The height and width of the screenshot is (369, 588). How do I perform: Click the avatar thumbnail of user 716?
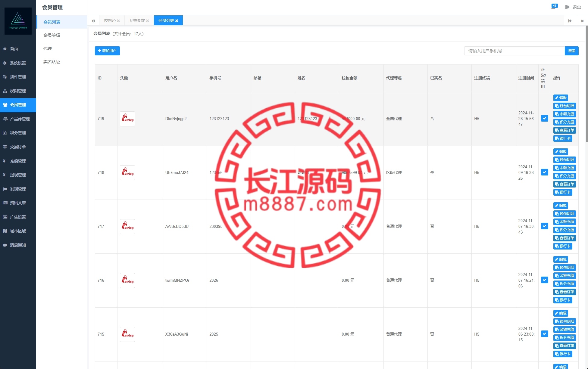[127, 281]
